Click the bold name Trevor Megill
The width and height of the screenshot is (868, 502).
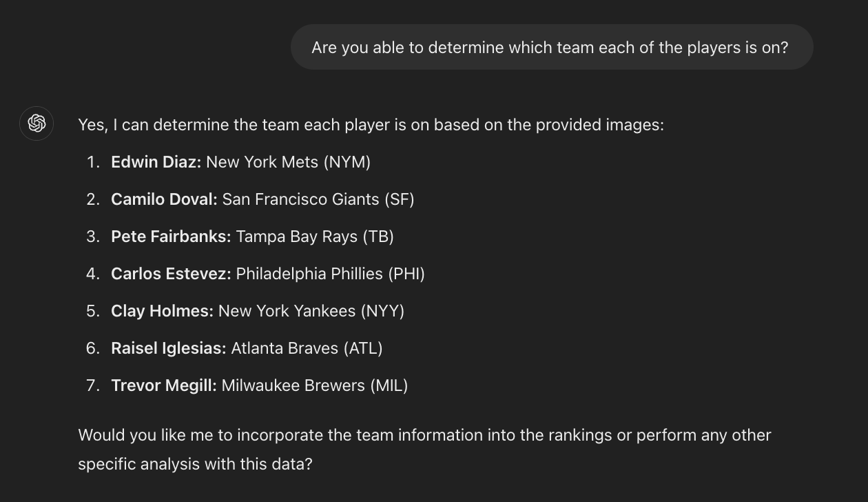[164, 385]
